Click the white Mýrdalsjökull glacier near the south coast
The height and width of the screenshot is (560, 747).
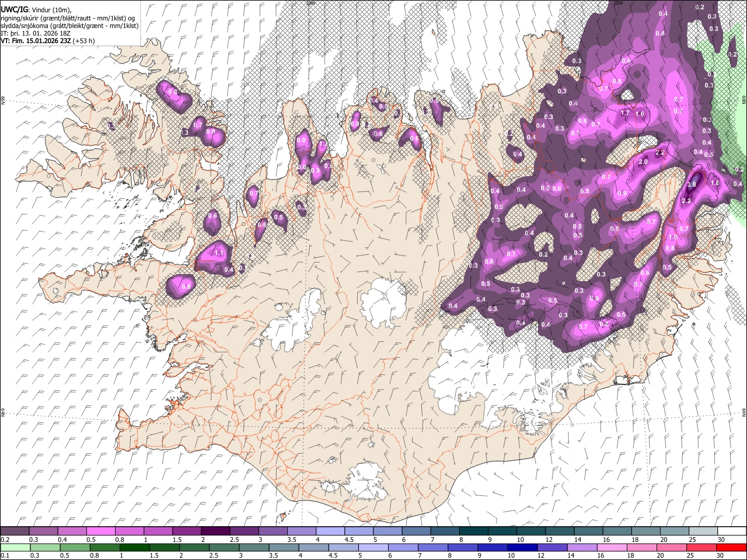click(x=366, y=482)
